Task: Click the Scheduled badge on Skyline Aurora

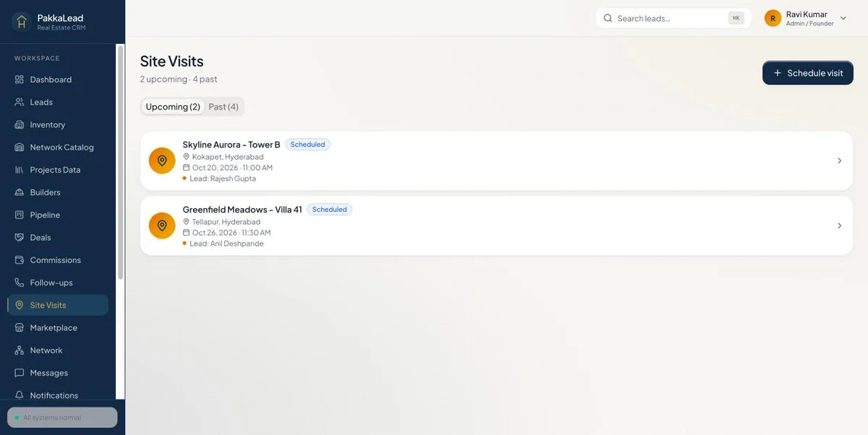Action: click(x=307, y=145)
